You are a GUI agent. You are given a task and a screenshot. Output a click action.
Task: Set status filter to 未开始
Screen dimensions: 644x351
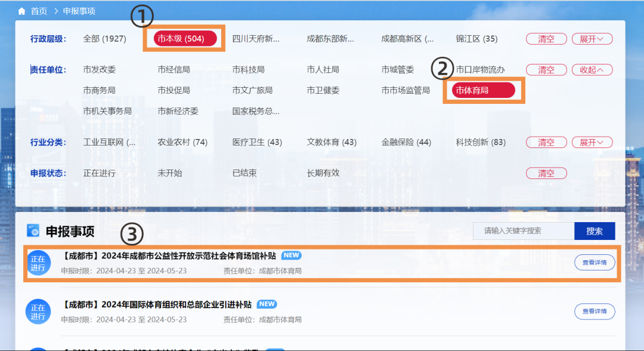tap(169, 173)
